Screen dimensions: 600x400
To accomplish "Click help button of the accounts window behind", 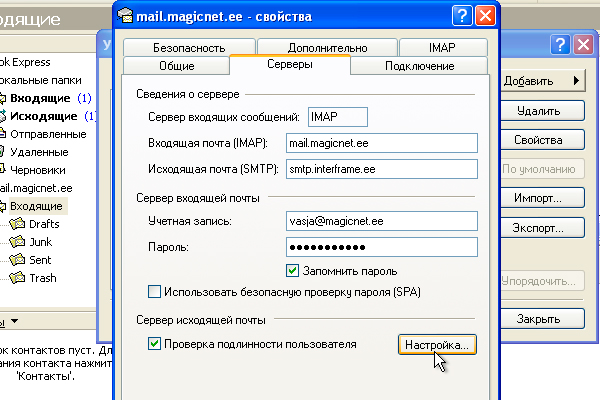I will (560, 45).
